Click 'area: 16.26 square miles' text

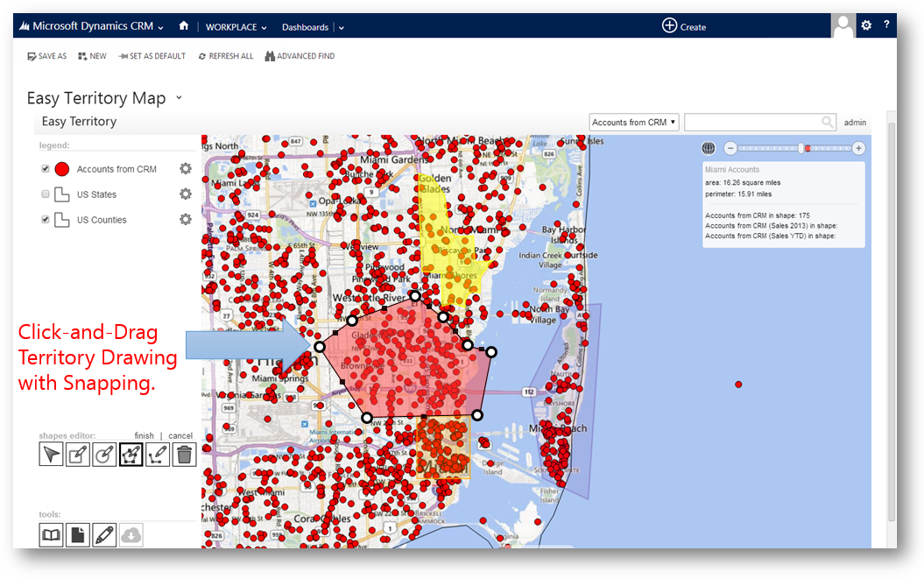click(x=743, y=183)
